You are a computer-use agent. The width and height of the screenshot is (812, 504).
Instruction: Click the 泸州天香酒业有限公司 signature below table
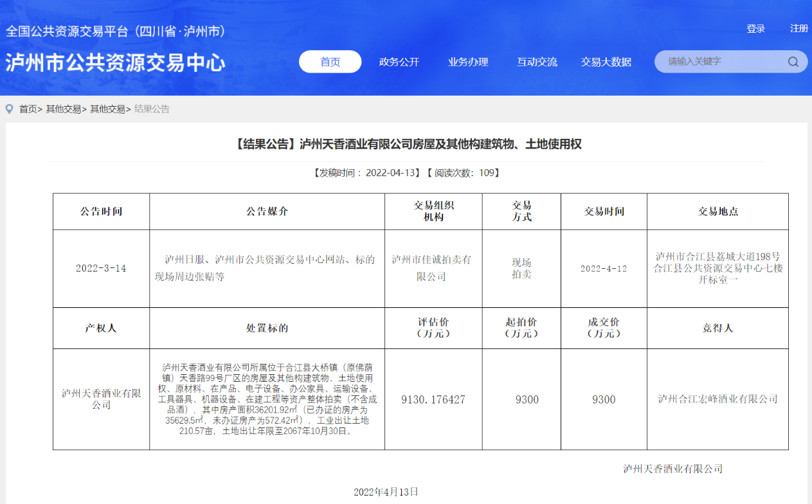coord(673,469)
